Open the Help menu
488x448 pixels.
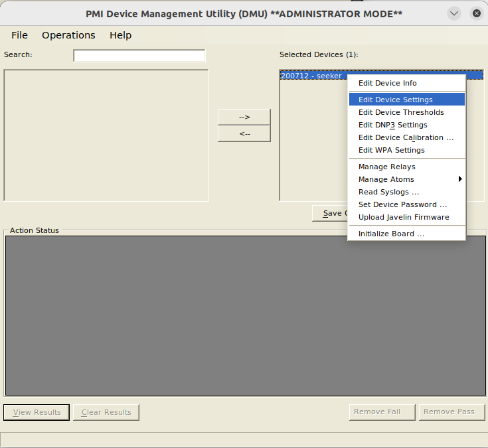(120, 35)
